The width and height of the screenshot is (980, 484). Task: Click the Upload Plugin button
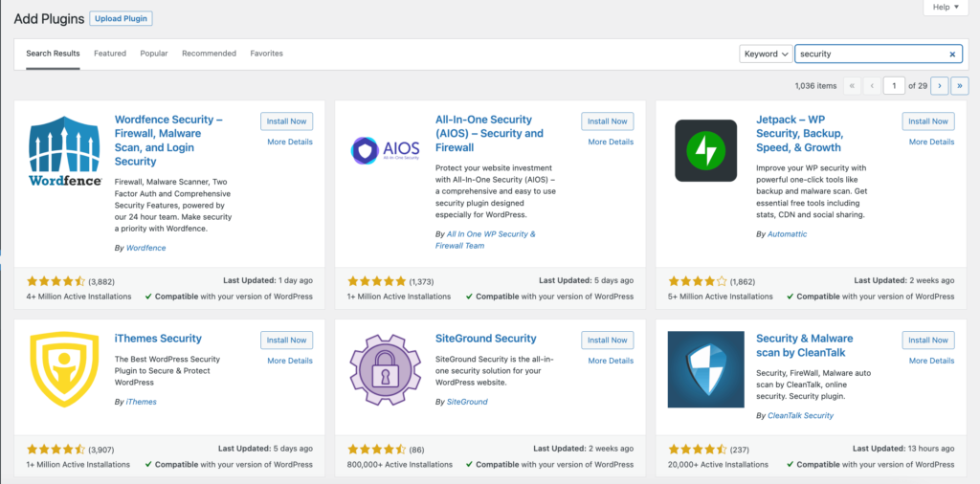(122, 19)
